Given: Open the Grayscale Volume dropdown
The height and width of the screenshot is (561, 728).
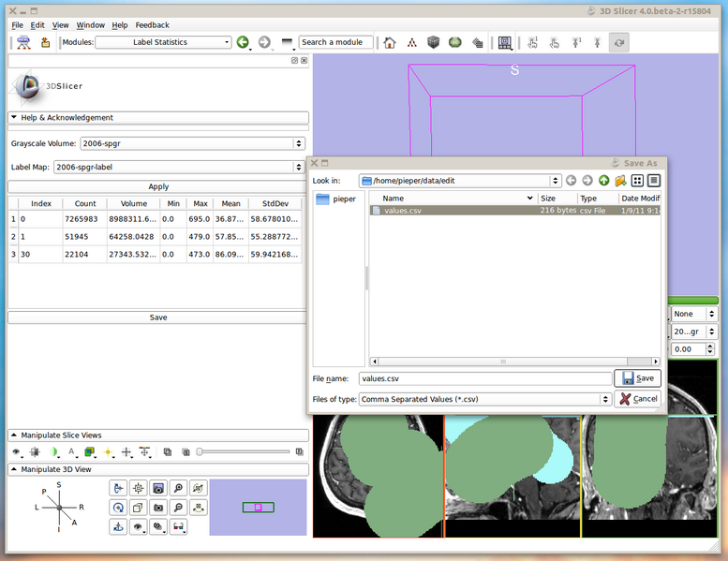Looking at the screenshot, I should click(193, 144).
